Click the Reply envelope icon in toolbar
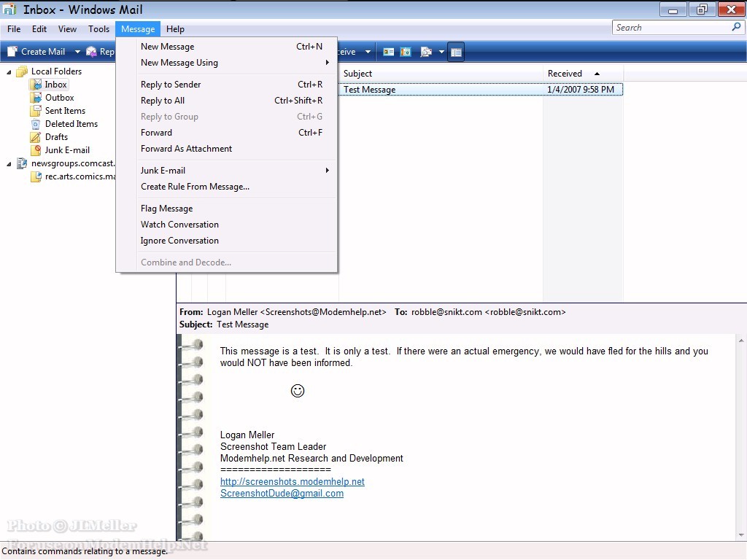747x560 pixels. click(x=91, y=52)
